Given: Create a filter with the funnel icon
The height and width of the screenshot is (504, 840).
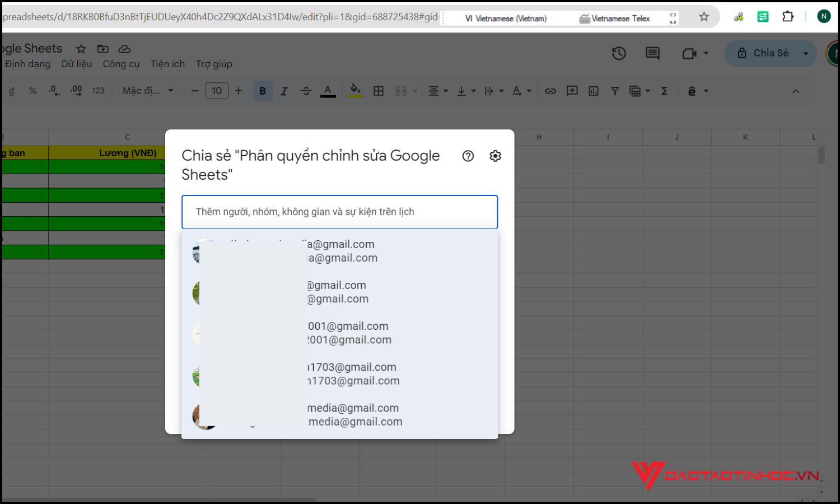Looking at the screenshot, I should pyautogui.click(x=615, y=90).
